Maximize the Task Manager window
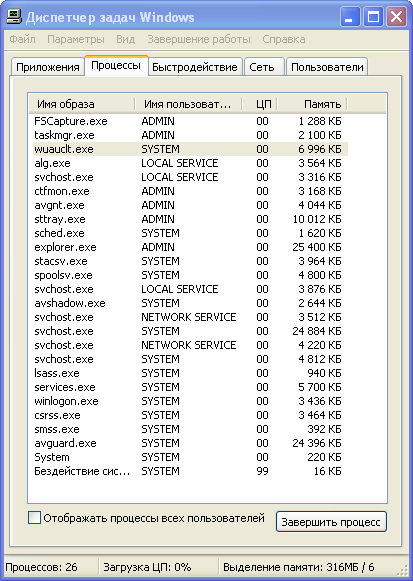413x581 pixels. click(x=373, y=17)
